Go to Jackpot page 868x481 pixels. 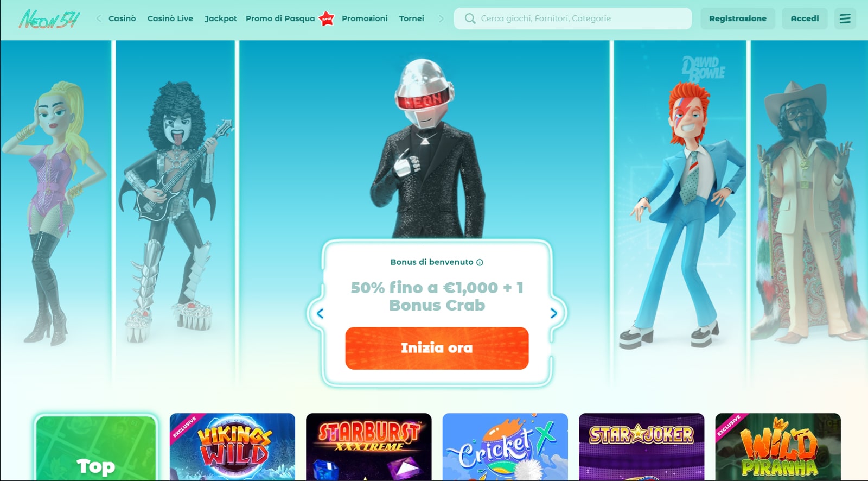coord(221,18)
